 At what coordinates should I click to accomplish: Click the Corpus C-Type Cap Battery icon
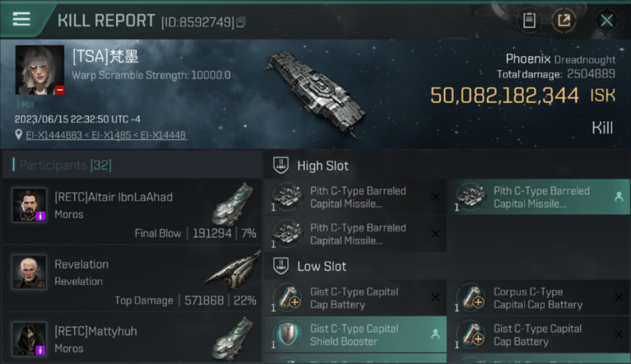point(471,298)
